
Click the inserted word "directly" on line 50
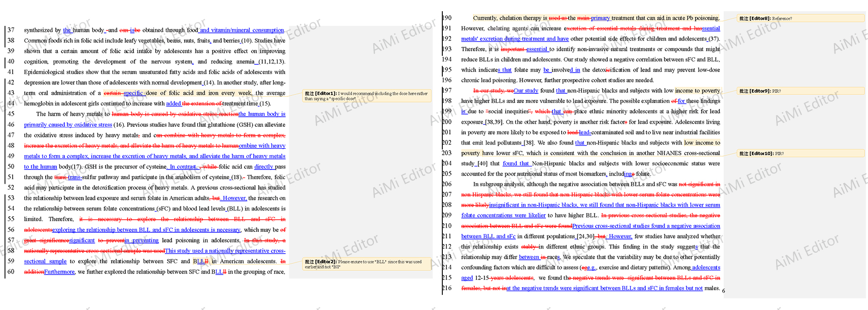pos(264,166)
